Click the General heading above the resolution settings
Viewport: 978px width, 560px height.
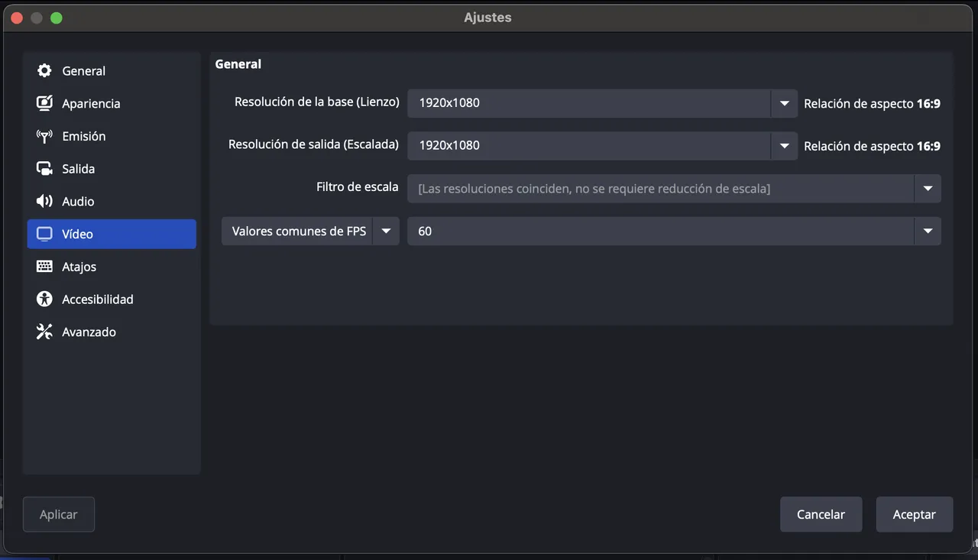click(238, 64)
